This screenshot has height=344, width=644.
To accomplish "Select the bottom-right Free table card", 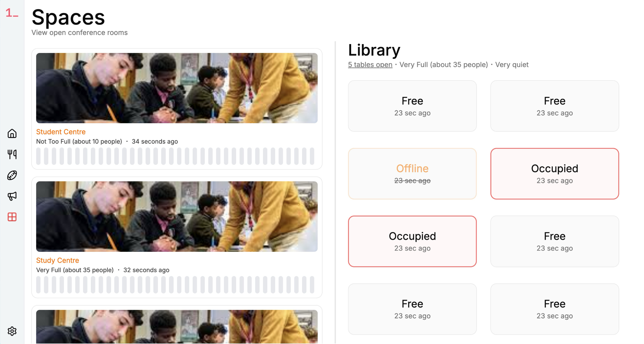I will pos(554,309).
